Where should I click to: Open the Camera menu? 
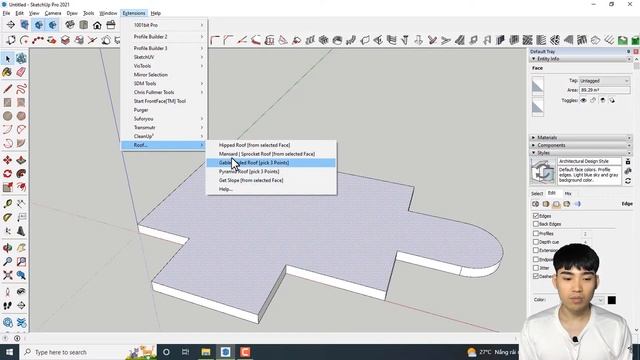pyautogui.click(x=53, y=13)
